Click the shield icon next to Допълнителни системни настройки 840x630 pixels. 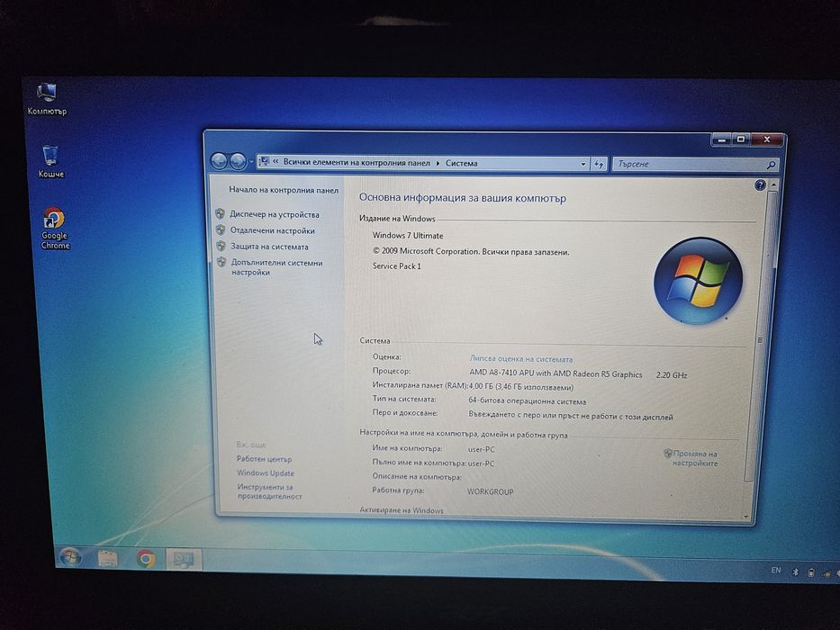[x=221, y=262]
